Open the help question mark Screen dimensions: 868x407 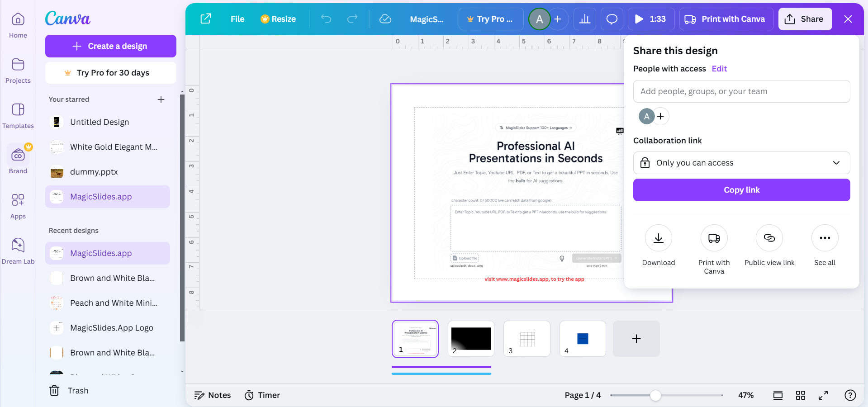point(850,395)
